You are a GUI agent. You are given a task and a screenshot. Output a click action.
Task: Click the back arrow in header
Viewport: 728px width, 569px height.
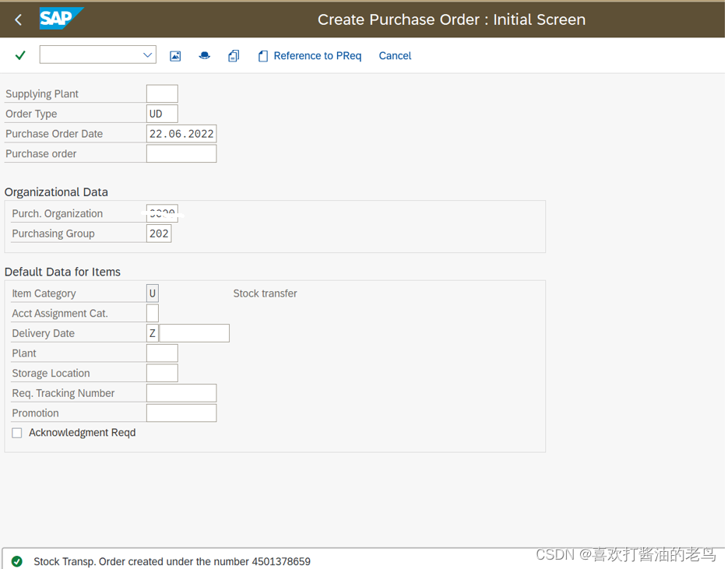coord(19,19)
